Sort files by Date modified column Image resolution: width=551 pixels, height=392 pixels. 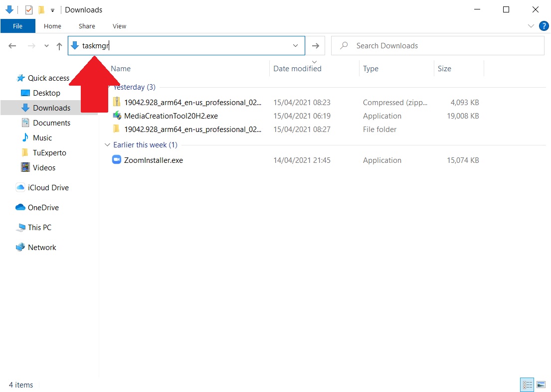point(297,69)
